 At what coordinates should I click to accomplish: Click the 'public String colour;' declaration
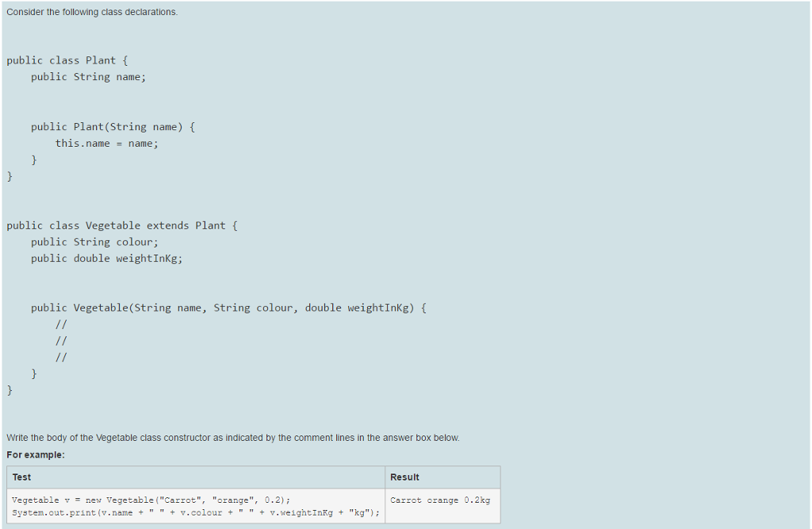[94, 241]
